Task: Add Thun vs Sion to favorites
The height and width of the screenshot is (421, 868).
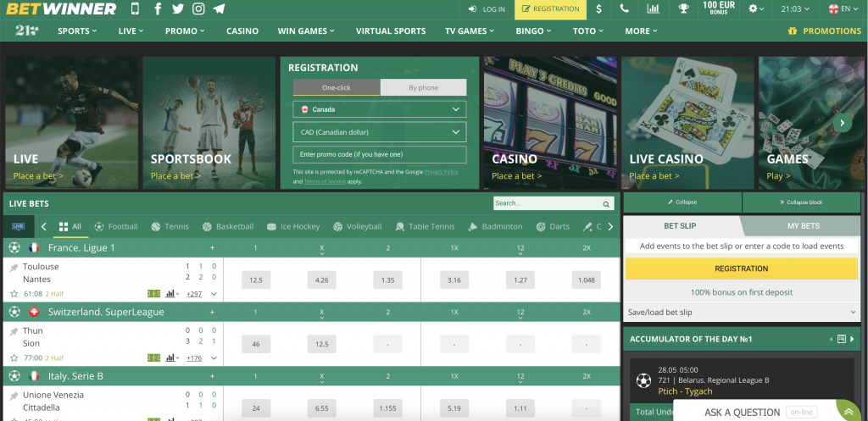Action: pyautogui.click(x=14, y=358)
